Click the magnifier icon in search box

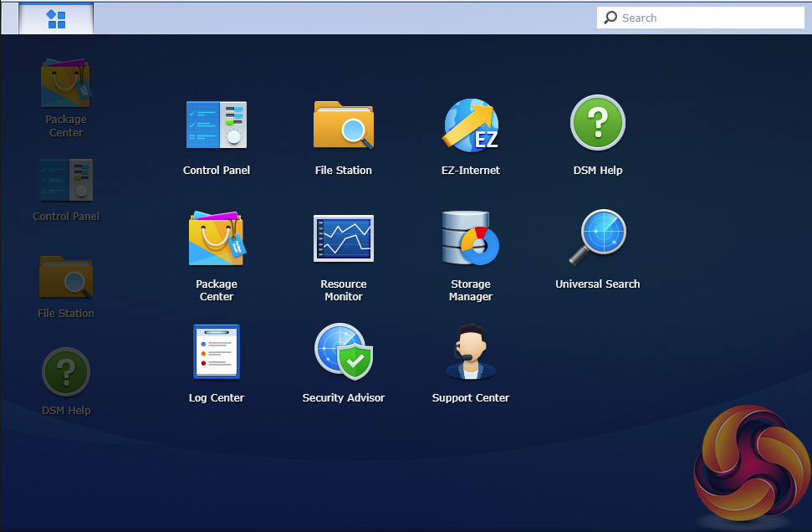click(610, 18)
